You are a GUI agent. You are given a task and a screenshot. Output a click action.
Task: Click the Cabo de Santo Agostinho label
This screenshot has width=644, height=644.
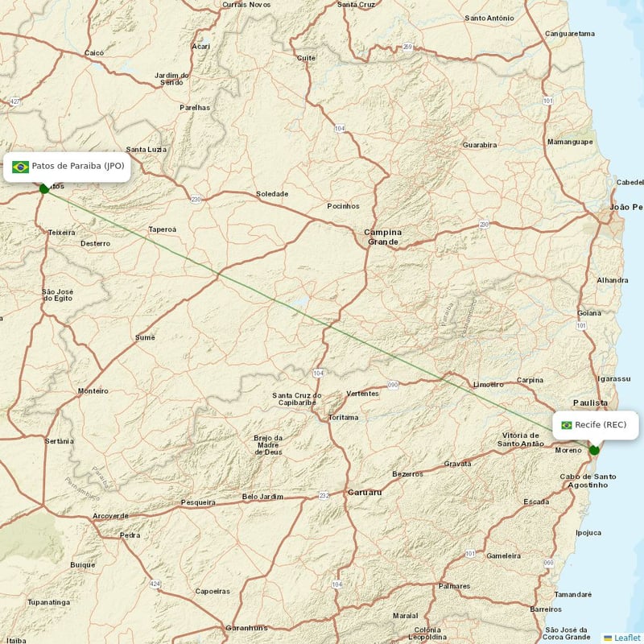[x=588, y=481]
